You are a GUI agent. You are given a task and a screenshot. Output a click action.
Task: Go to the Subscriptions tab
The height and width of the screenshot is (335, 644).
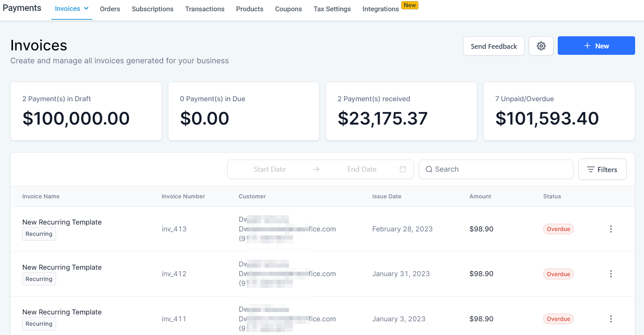point(152,9)
